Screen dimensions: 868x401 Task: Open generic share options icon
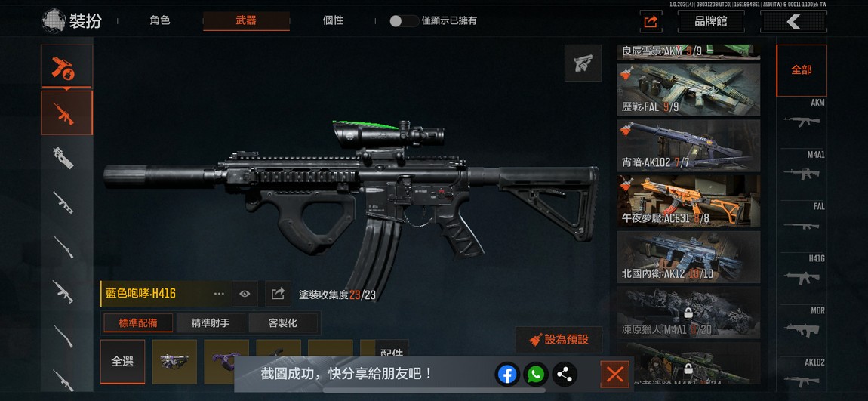[564, 375]
